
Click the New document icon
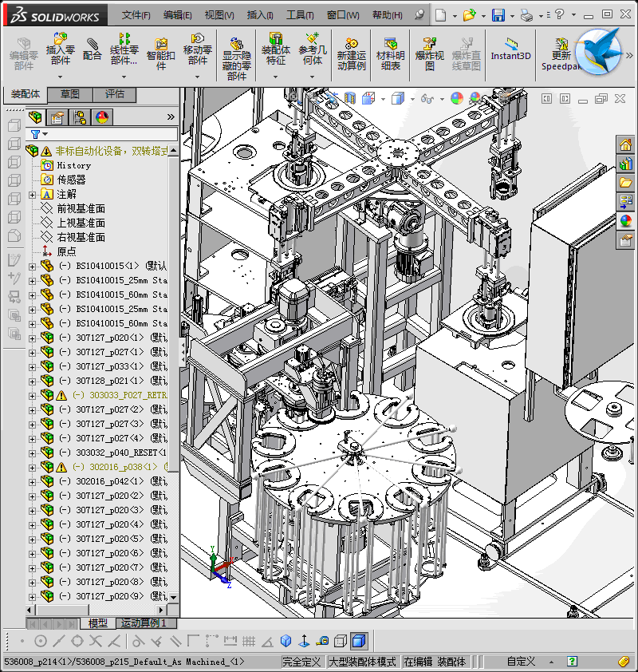pyautogui.click(x=440, y=15)
